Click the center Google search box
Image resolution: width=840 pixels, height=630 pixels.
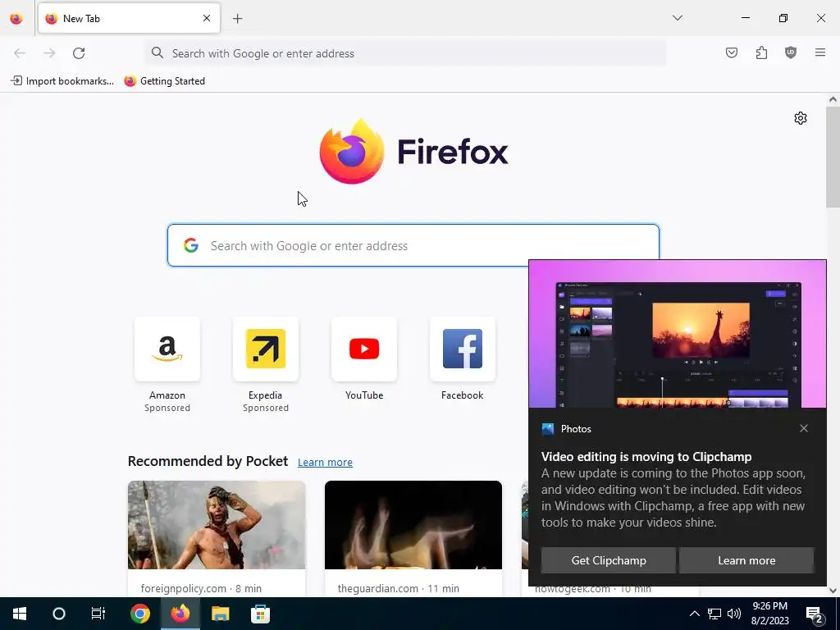tap(413, 245)
